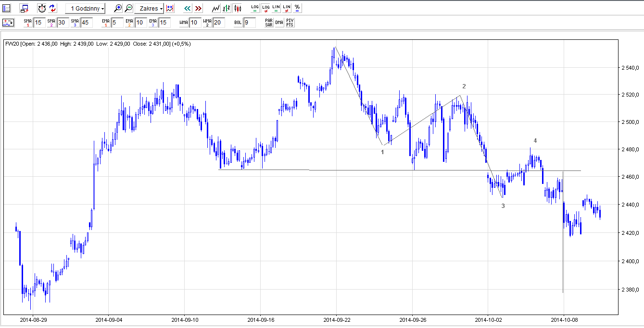Open the '1 Godzinny' interval dropdown
This screenshot has width=644, height=328.
tap(86, 8)
